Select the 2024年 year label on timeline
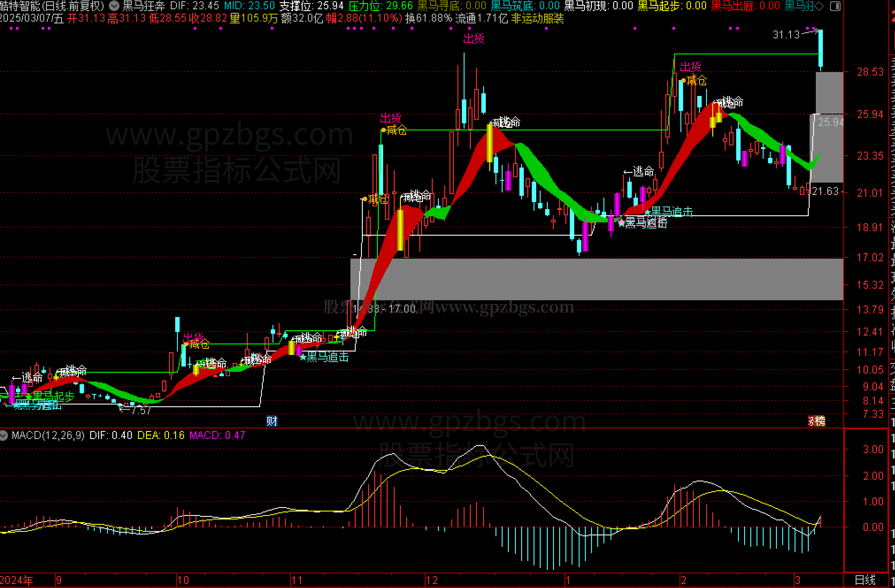Image resolution: width=895 pixels, height=588 pixels. [17, 580]
